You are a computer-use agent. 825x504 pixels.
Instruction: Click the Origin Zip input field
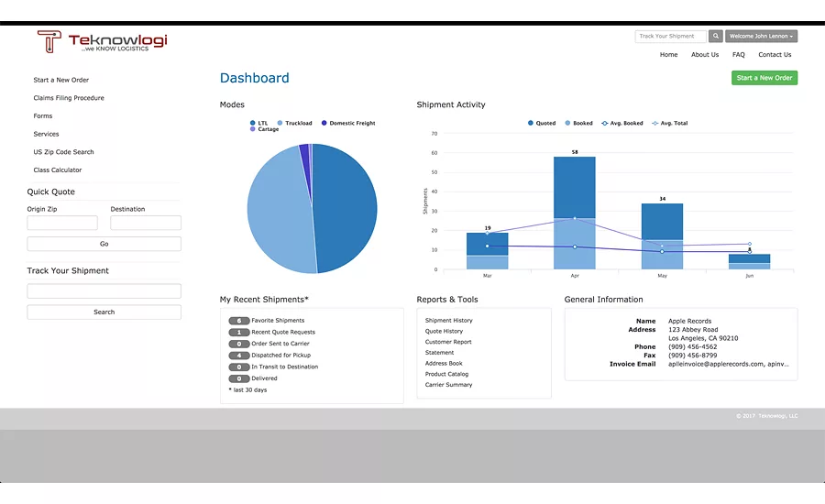click(x=62, y=223)
